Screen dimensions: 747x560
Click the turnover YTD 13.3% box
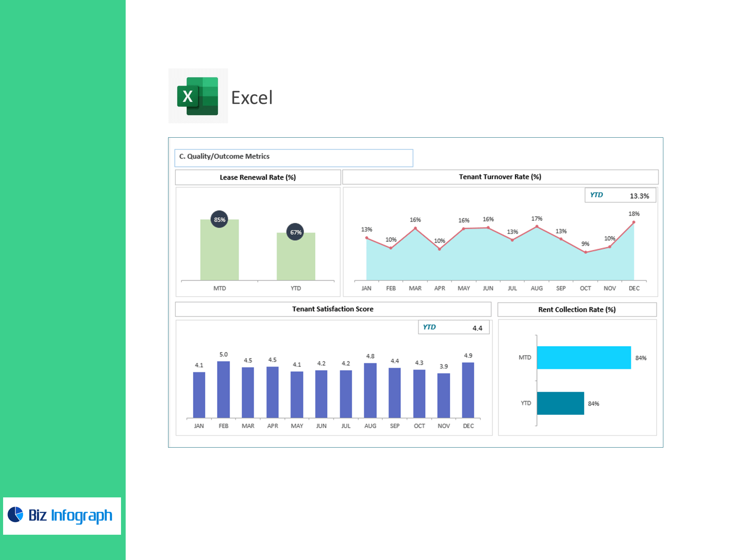click(x=620, y=195)
